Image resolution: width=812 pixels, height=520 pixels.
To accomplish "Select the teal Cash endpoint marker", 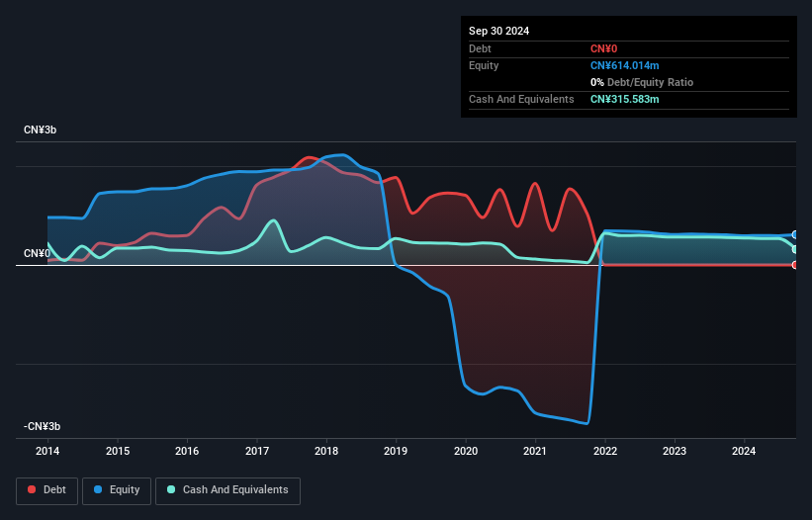I will [x=795, y=249].
